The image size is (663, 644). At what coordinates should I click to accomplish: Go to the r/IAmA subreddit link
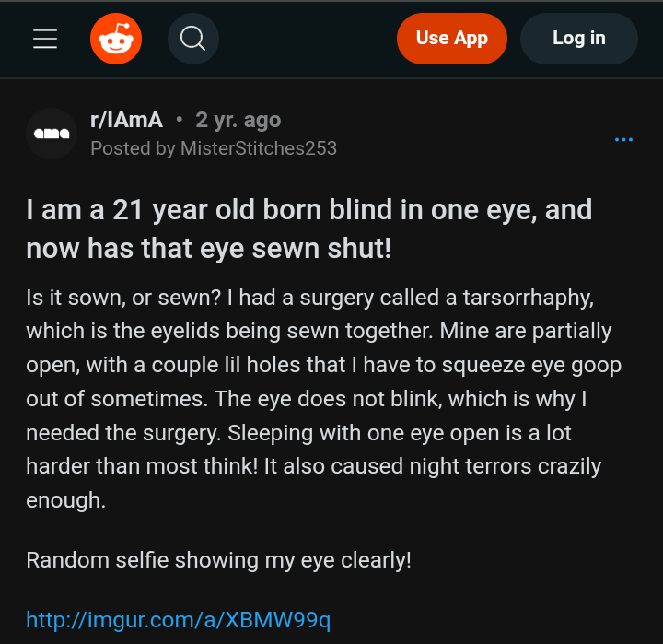pos(126,120)
